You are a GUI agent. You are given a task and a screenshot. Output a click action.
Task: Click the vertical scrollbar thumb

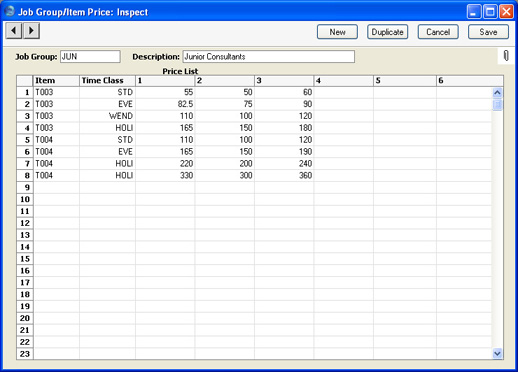497,105
